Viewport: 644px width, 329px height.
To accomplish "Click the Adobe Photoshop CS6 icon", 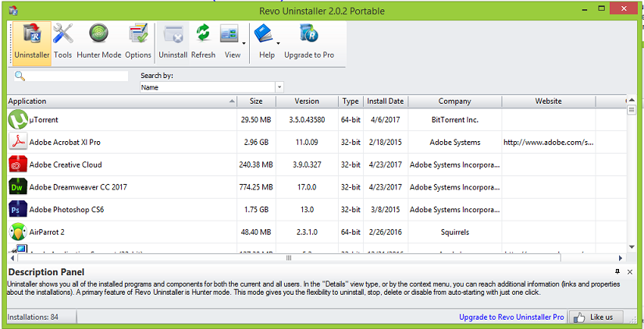I will [x=18, y=210].
